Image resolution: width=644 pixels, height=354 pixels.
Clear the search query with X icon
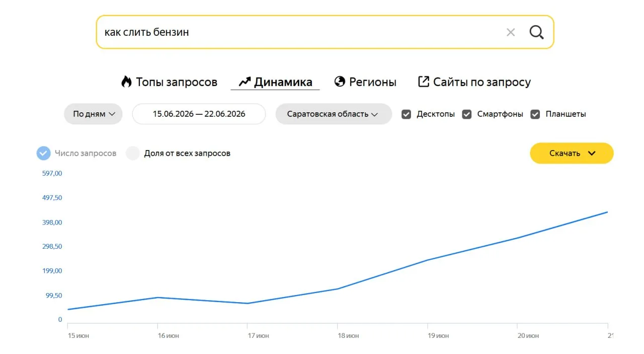tap(511, 32)
